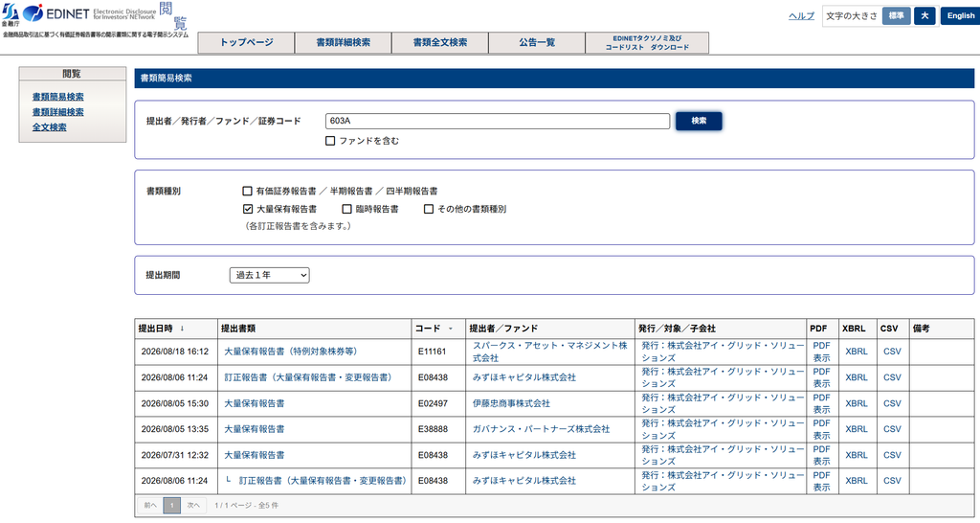Viewport: 980px width, 523px height.
Task: Open 大量保有報告書 link in the 2026/08/05 13:35 row
Action: [255, 429]
